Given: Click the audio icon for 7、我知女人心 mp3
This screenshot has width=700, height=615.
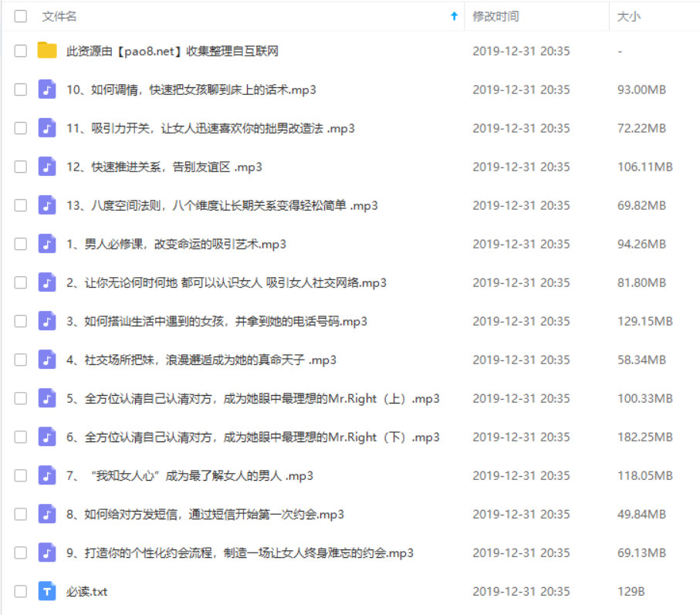Looking at the screenshot, I should tap(46, 475).
